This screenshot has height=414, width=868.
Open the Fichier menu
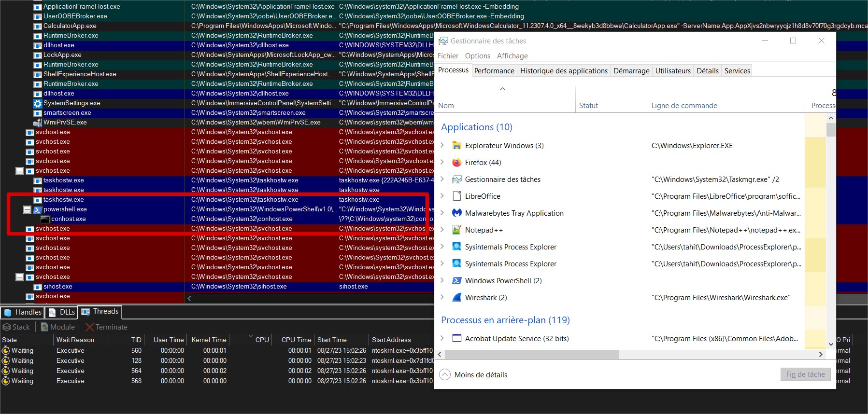[x=448, y=56]
